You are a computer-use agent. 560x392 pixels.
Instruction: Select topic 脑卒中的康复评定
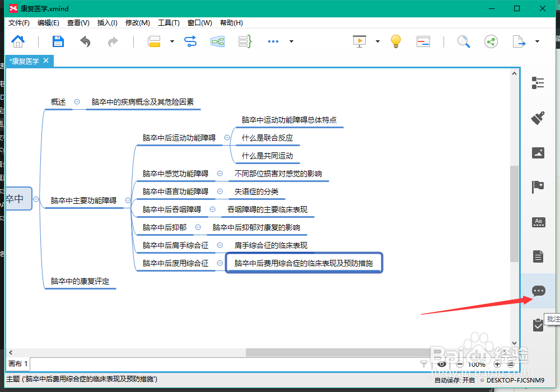[80, 281]
